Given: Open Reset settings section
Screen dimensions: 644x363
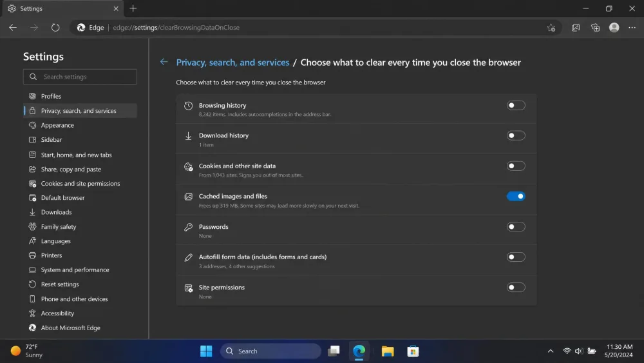Looking at the screenshot, I should pos(80,284).
